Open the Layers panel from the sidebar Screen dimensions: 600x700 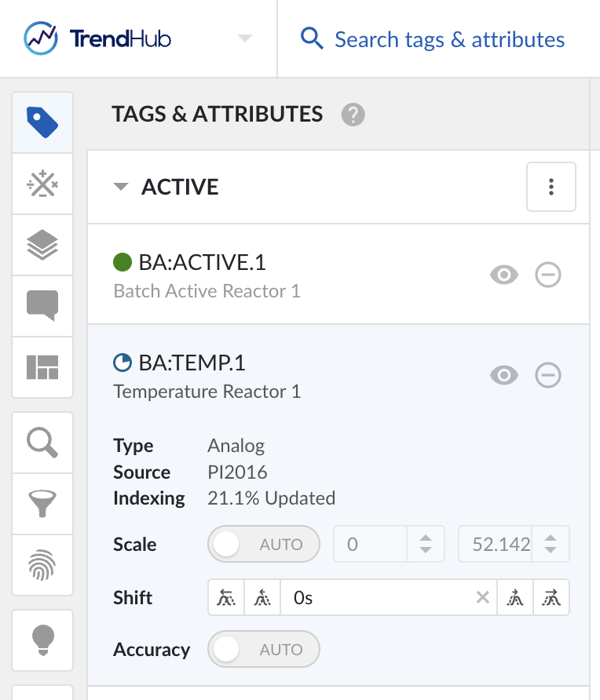42,245
